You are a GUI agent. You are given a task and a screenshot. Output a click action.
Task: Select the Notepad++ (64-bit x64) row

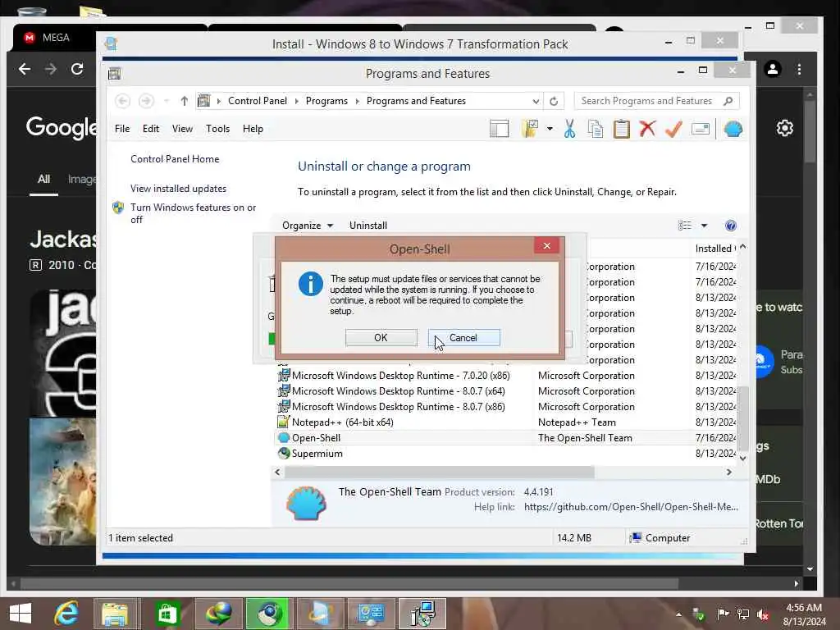pyautogui.click(x=507, y=422)
